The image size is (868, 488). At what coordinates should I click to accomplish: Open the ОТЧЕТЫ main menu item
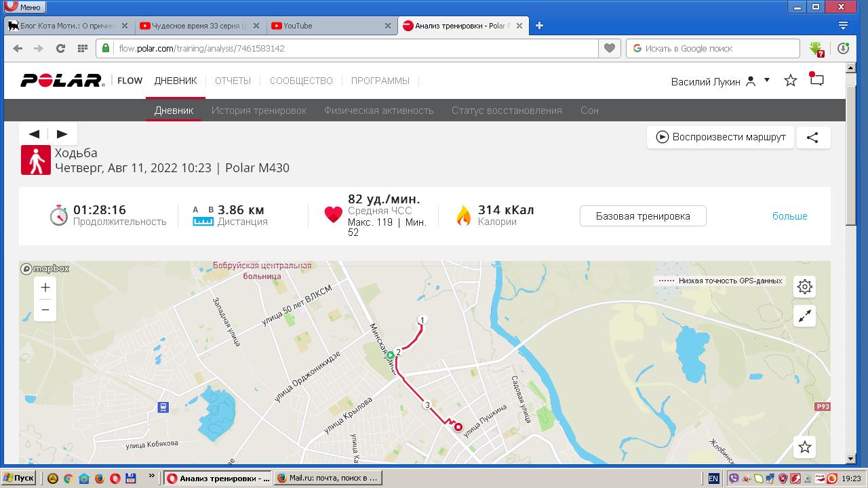(x=233, y=81)
